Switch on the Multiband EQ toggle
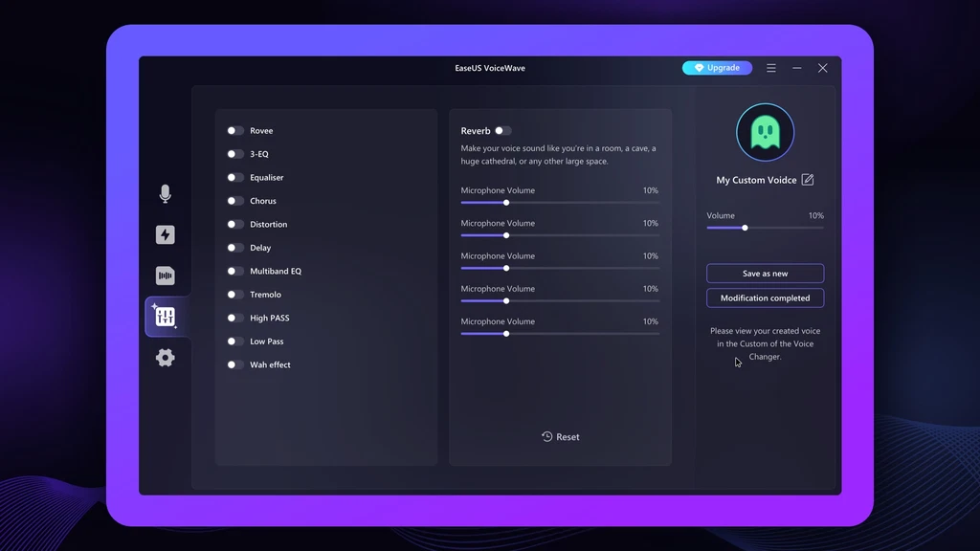Screen dimensions: 980x551 [x=234, y=272]
